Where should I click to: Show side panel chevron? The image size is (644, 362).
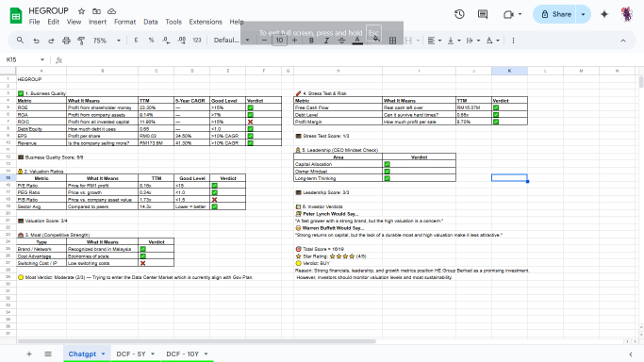pos(631,354)
